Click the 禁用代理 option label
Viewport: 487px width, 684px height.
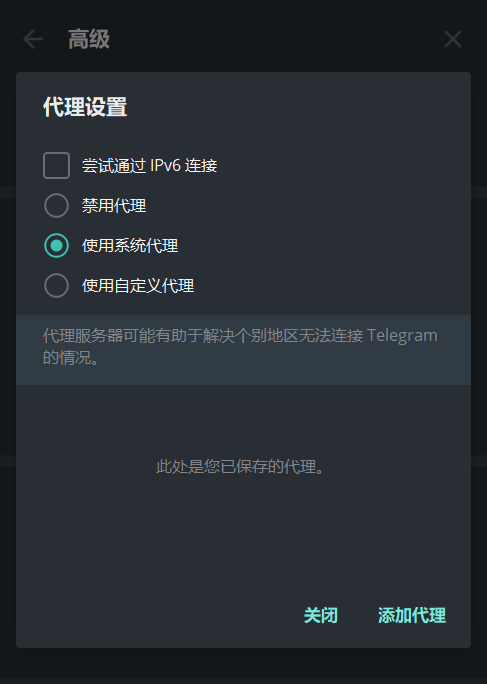114,205
